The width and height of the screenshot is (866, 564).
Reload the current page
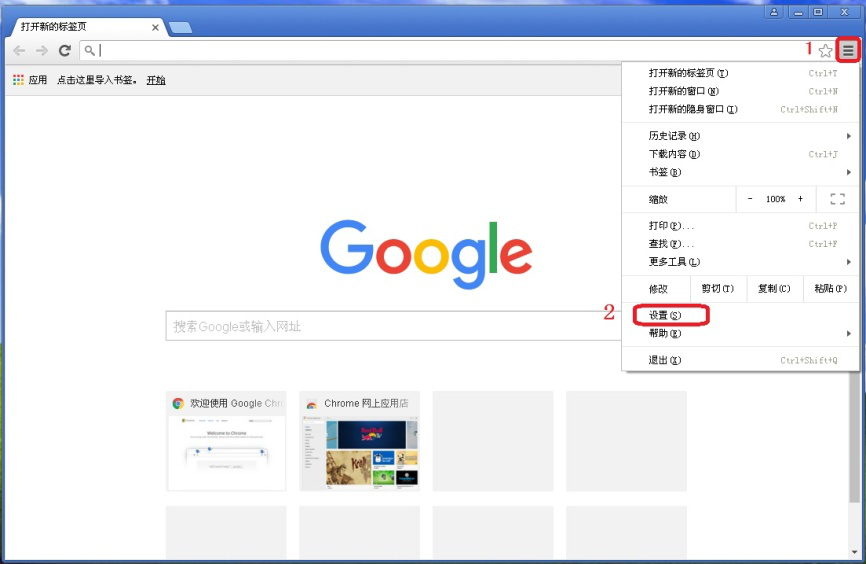(x=65, y=51)
